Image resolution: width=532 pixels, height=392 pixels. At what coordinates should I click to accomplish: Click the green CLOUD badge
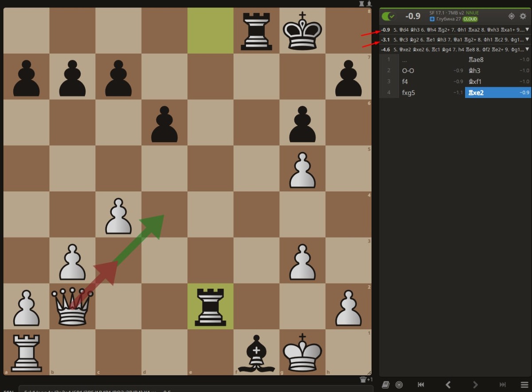coord(470,19)
